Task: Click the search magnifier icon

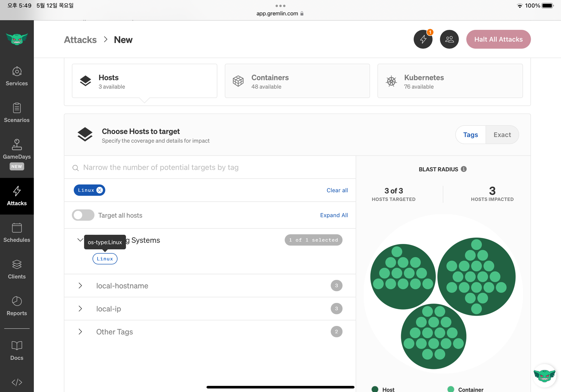Action: tap(76, 168)
